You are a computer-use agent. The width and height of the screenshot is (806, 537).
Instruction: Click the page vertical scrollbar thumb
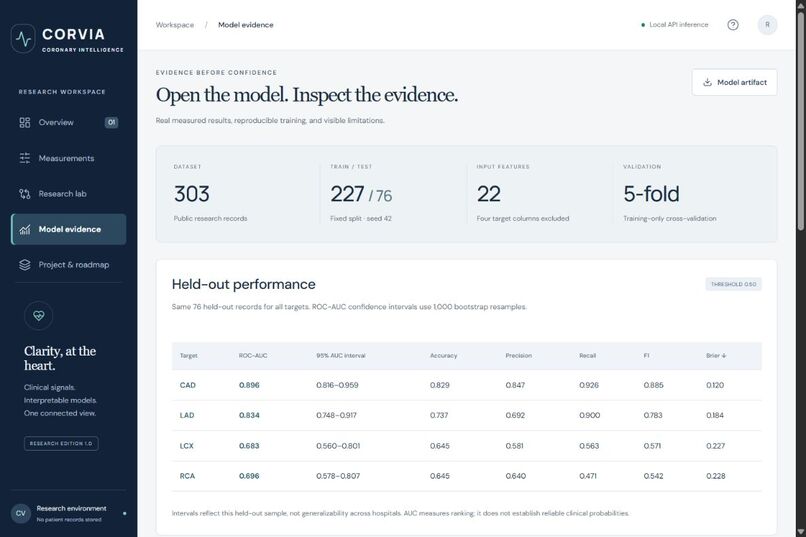pyautogui.click(x=801, y=121)
